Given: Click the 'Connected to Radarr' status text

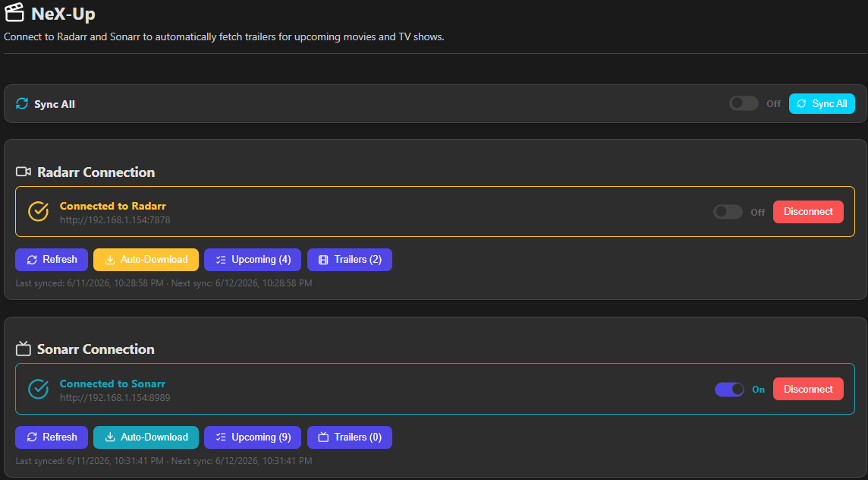Looking at the screenshot, I should 113,206.
